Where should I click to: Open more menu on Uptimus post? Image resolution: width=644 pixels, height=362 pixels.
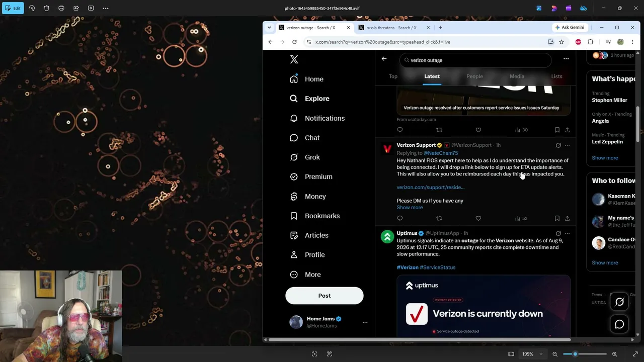pos(567,233)
